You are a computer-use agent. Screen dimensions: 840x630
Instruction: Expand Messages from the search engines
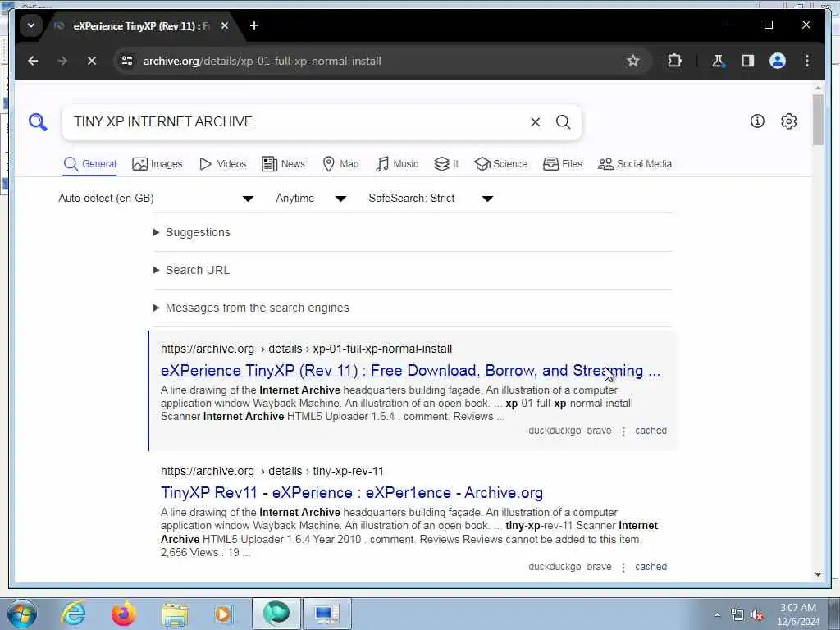click(x=251, y=308)
